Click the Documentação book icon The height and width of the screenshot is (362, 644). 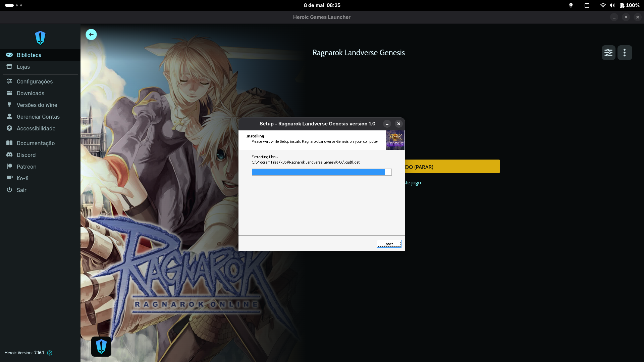pos(9,143)
